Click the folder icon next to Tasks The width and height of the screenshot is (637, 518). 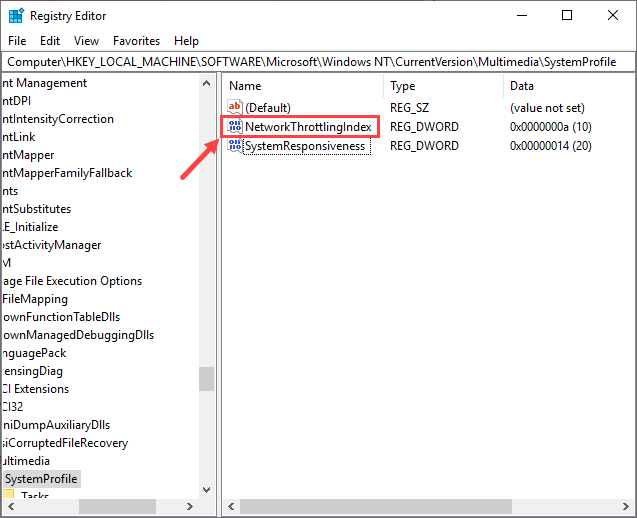tap(9, 494)
